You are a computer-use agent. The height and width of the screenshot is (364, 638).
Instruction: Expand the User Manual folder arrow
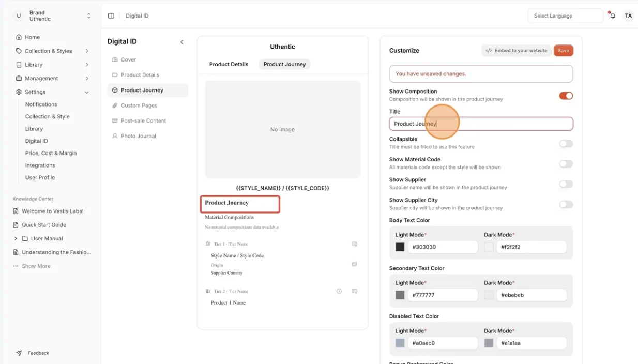(16, 238)
